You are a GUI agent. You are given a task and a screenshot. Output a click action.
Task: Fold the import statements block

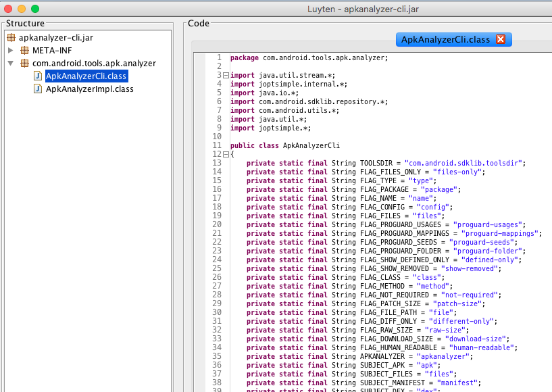(x=225, y=75)
